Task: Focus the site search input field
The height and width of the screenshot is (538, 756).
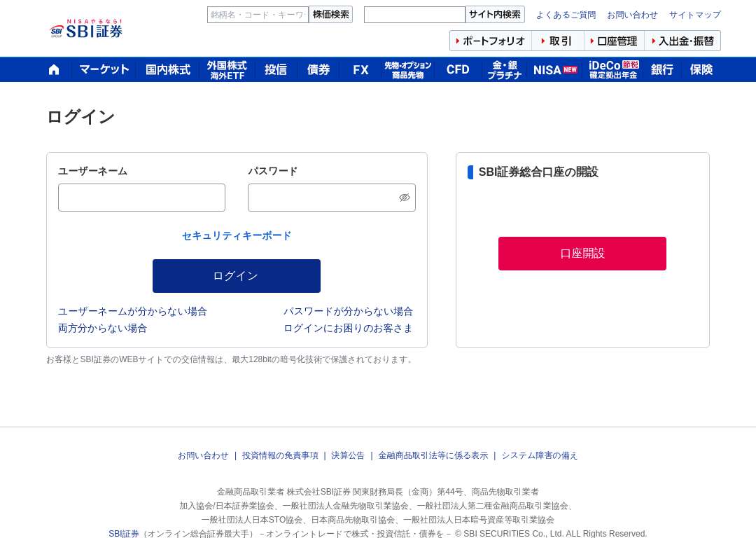Action: pos(414,15)
